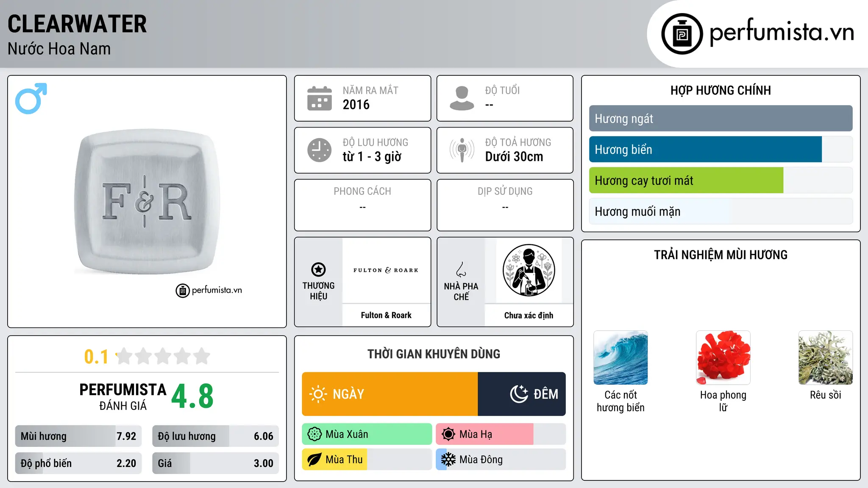
Task: Select the Hương cay tươi mát accord bar
Action: point(721,180)
